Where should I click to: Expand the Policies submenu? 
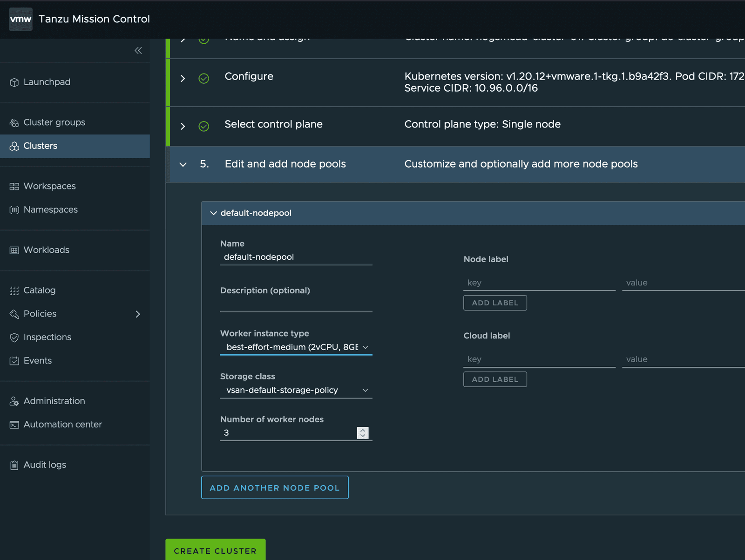click(138, 314)
